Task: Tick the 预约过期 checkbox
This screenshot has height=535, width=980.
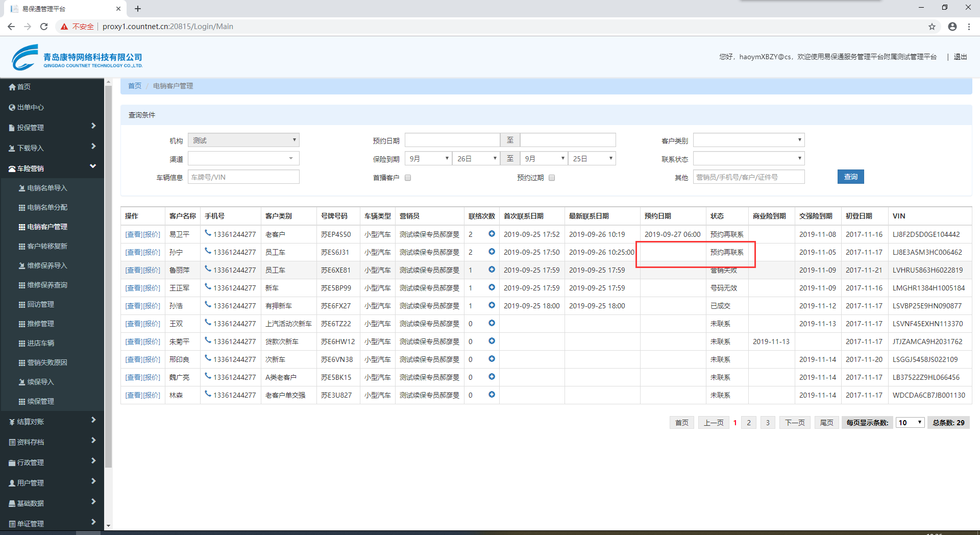Action: tap(552, 178)
